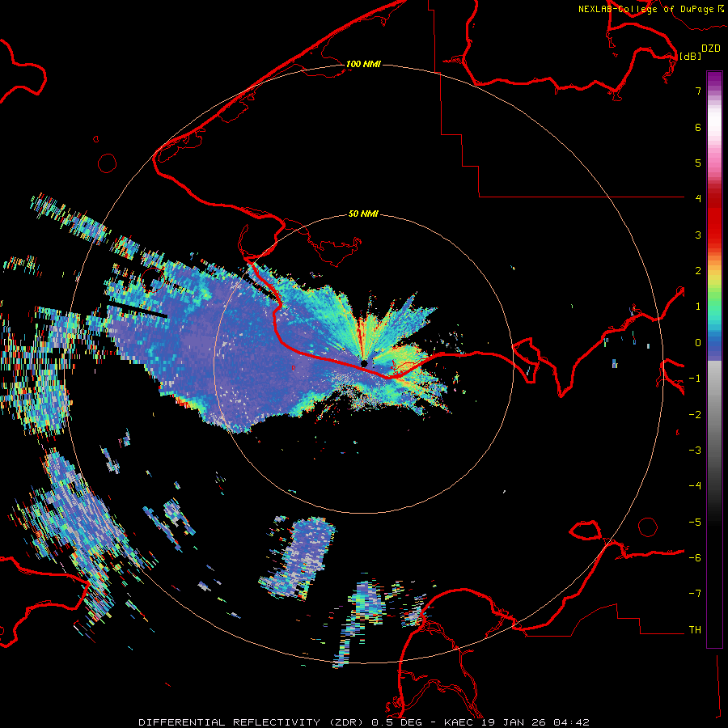
Task: Click the ZDR color scale bar
Action: (714, 359)
